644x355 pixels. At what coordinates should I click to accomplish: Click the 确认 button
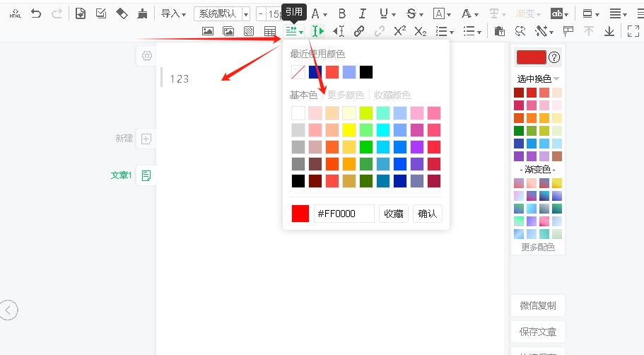(428, 214)
